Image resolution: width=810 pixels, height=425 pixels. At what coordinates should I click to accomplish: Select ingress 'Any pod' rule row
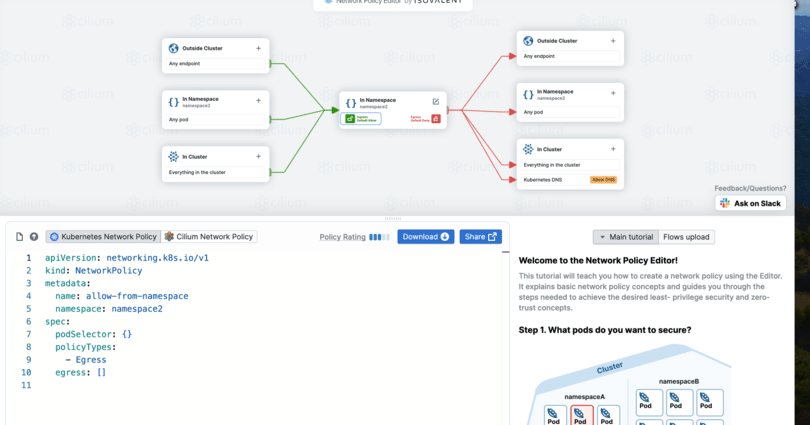[x=216, y=119]
